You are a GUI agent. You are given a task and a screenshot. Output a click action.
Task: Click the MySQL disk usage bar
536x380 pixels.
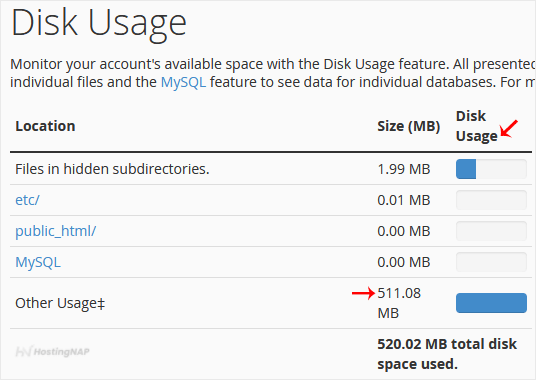click(x=491, y=262)
